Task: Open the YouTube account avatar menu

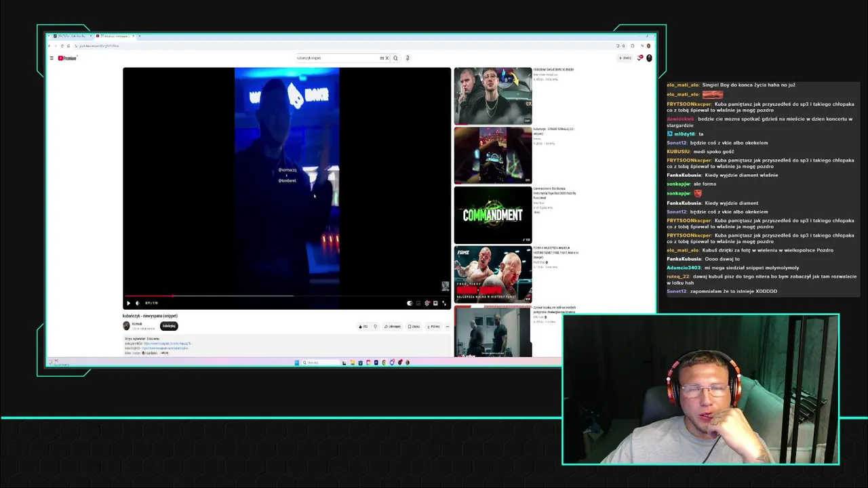Action: (649, 58)
